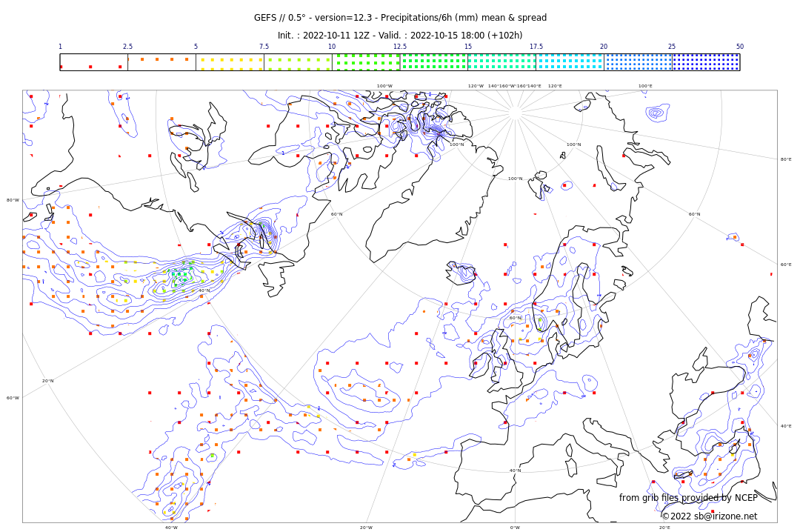Click the 80°W label on the left edge
Screen dimensions: 800x532
pos(13,200)
